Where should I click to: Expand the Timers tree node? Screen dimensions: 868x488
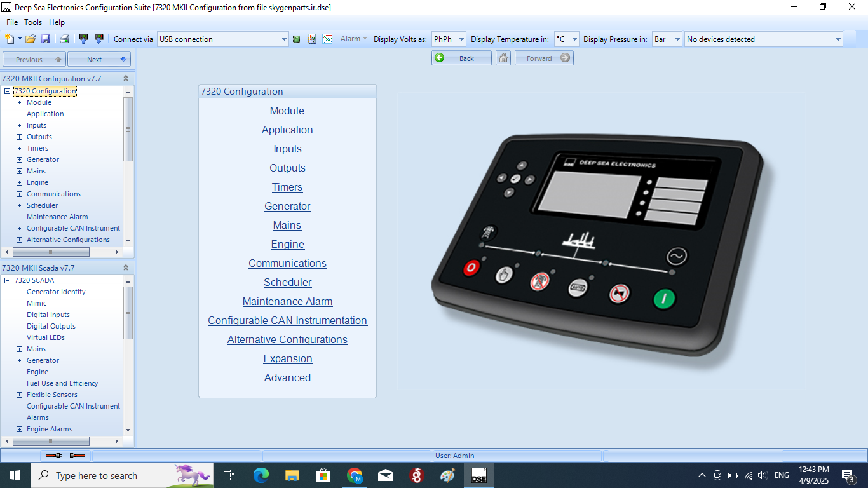(x=19, y=148)
